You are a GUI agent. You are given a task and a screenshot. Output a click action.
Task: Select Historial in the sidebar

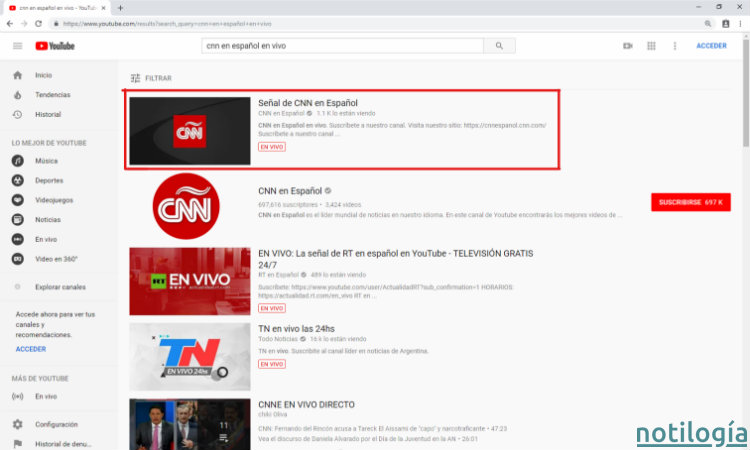point(48,114)
